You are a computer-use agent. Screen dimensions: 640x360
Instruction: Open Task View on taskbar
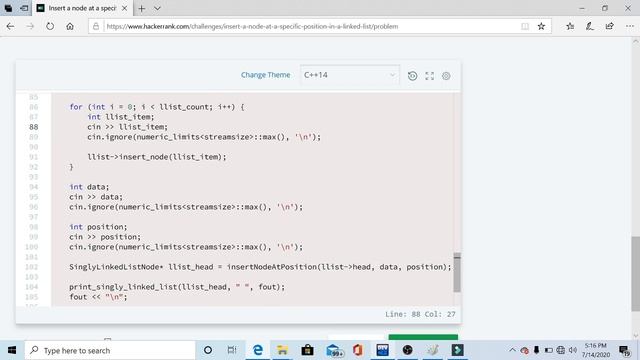[x=232, y=350]
